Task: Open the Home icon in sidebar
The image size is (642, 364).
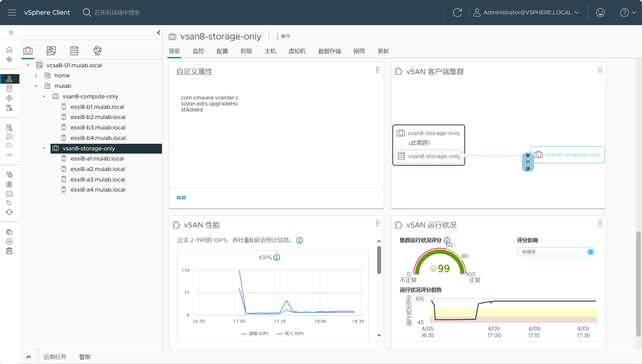Action: pos(9,50)
